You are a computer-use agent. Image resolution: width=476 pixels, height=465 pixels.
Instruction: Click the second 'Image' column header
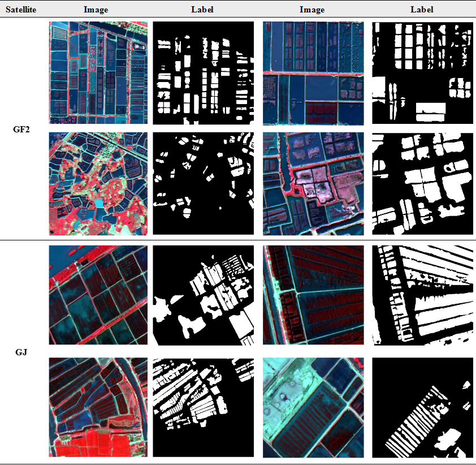[312, 10]
